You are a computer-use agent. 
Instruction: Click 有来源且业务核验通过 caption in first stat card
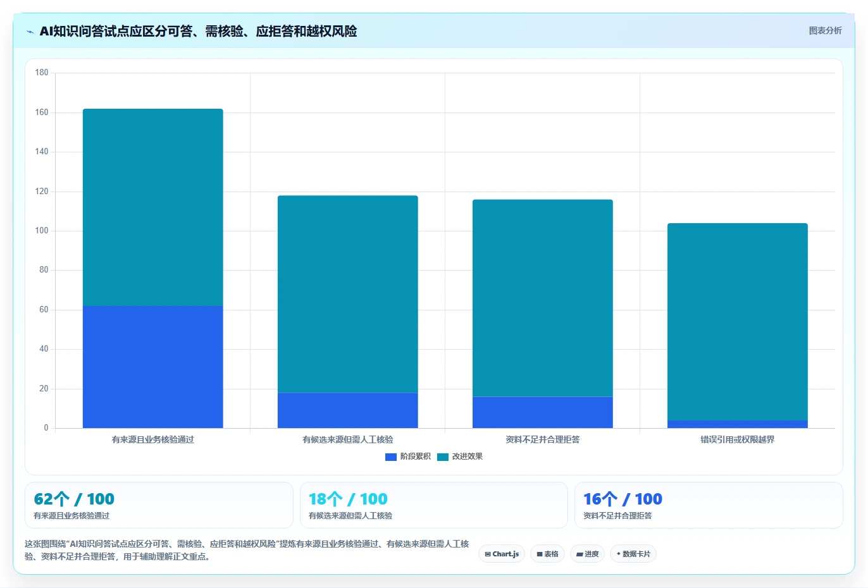[x=71, y=516]
